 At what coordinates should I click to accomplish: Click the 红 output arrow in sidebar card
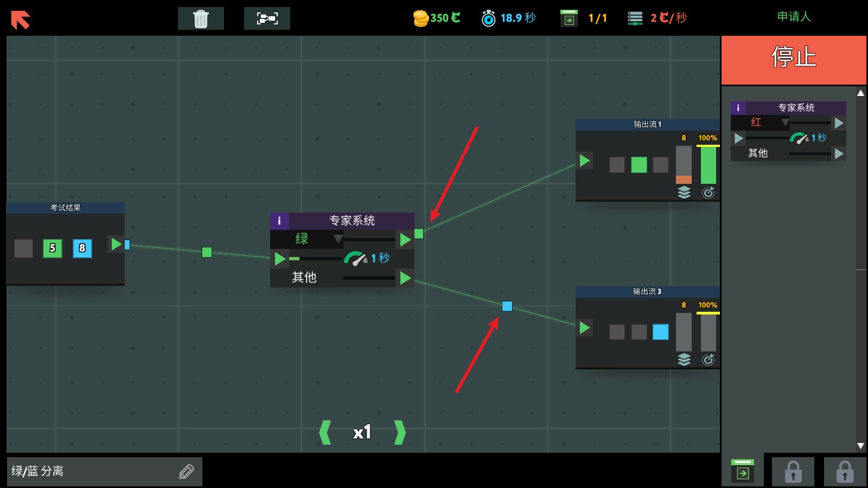pos(839,123)
